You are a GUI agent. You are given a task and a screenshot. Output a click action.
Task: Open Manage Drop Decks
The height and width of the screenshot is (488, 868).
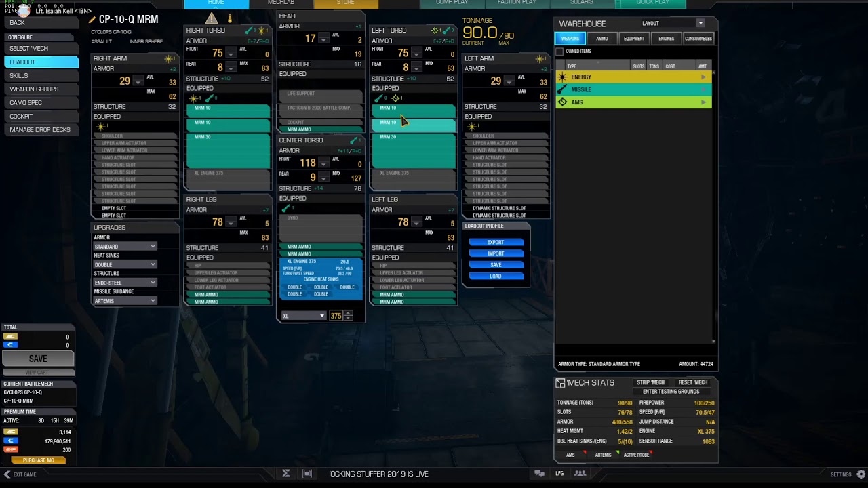click(x=41, y=129)
